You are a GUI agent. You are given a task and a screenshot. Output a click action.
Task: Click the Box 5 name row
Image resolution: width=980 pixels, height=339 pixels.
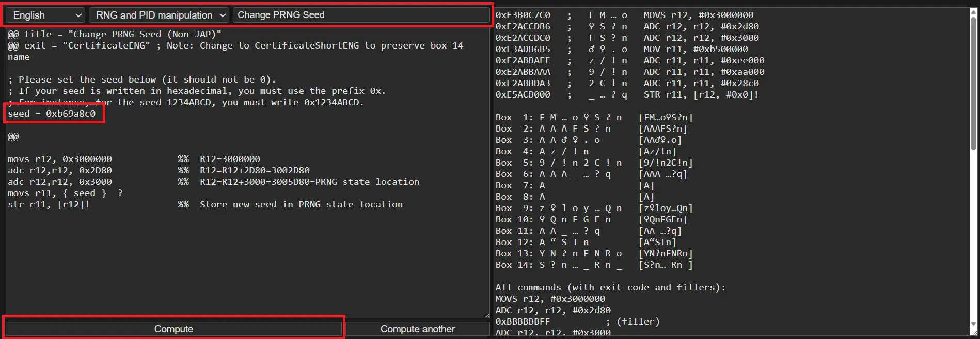[594, 163]
